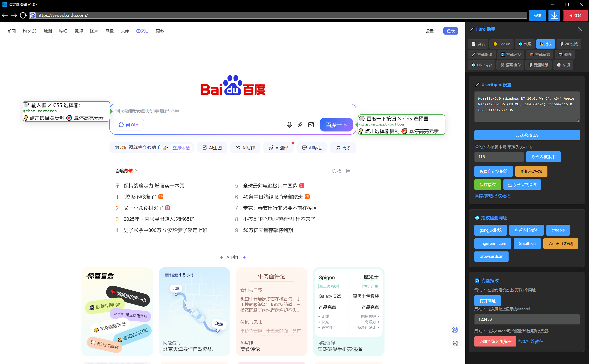Switch to the 代理 tab

coord(525,44)
